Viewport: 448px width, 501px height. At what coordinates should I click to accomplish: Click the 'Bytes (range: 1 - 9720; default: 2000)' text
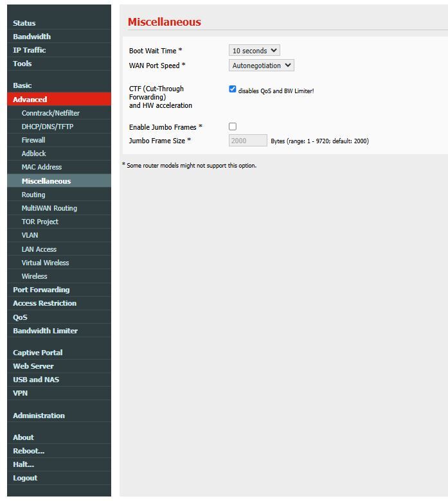pos(320,141)
